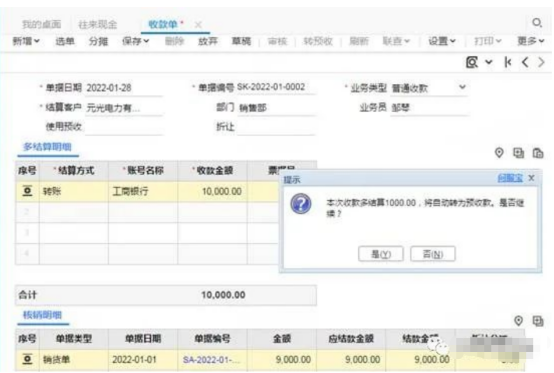The width and height of the screenshot is (554, 373).
Task: Close the 提示 dialog with X
Action: [531, 178]
